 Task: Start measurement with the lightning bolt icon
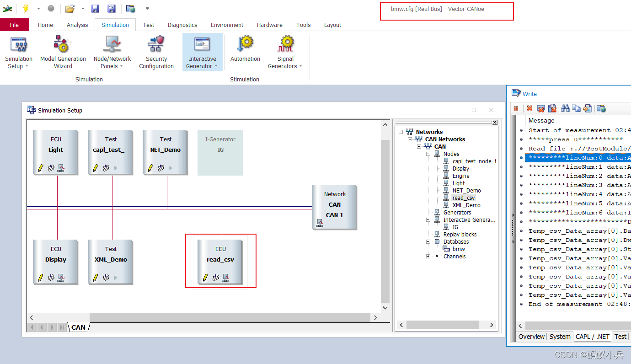click(26, 8)
